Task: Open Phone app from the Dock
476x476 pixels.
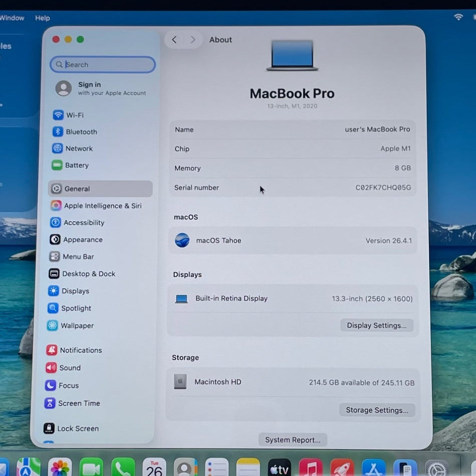Action: click(x=123, y=467)
